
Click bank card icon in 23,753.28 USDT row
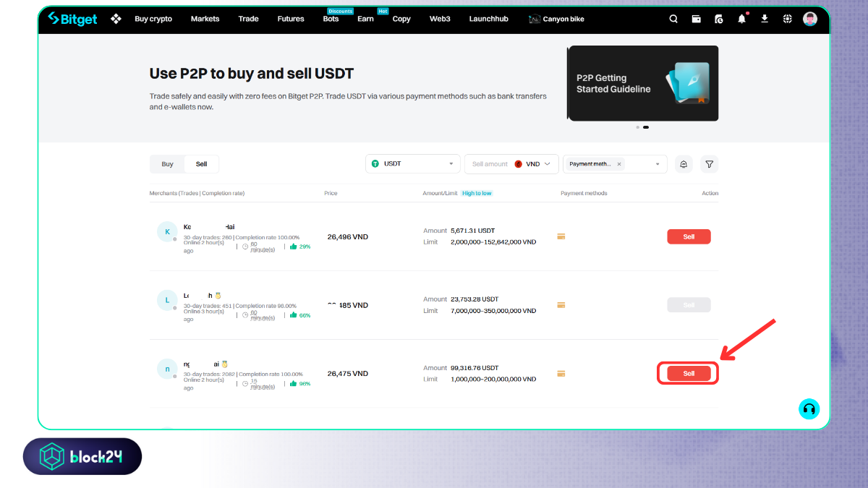tap(561, 305)
